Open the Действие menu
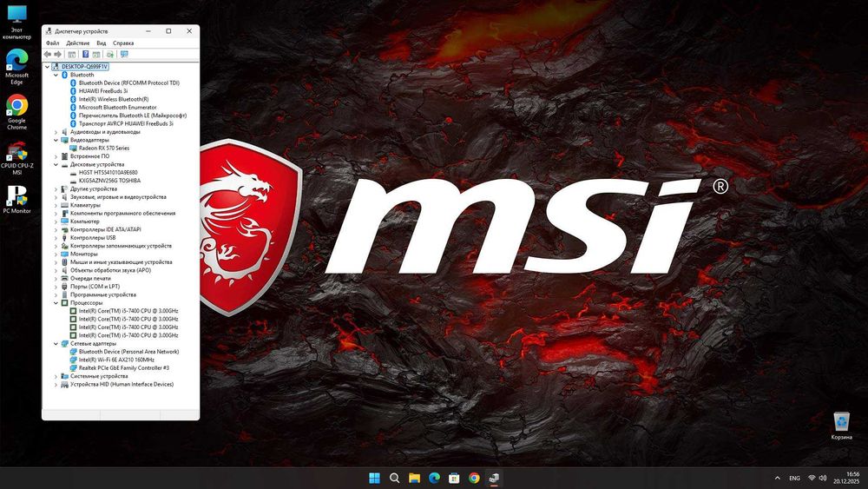Viewport: 868px width, 489px height. pos(77,43)
